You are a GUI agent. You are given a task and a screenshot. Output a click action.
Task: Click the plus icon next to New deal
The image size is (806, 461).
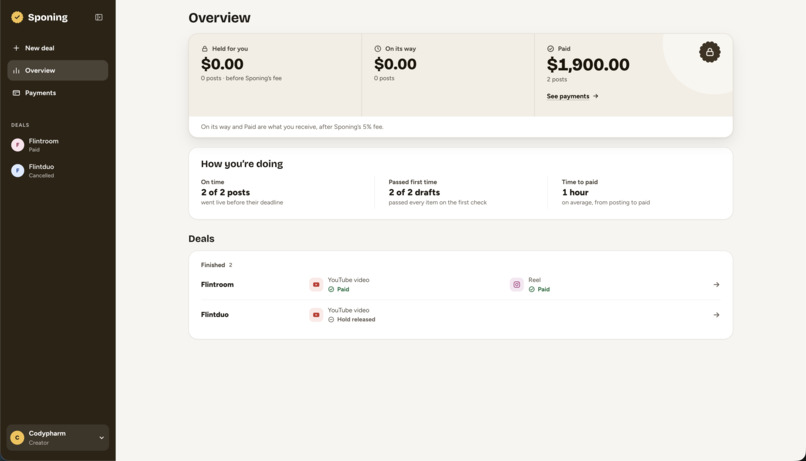[x=16, y=48]
